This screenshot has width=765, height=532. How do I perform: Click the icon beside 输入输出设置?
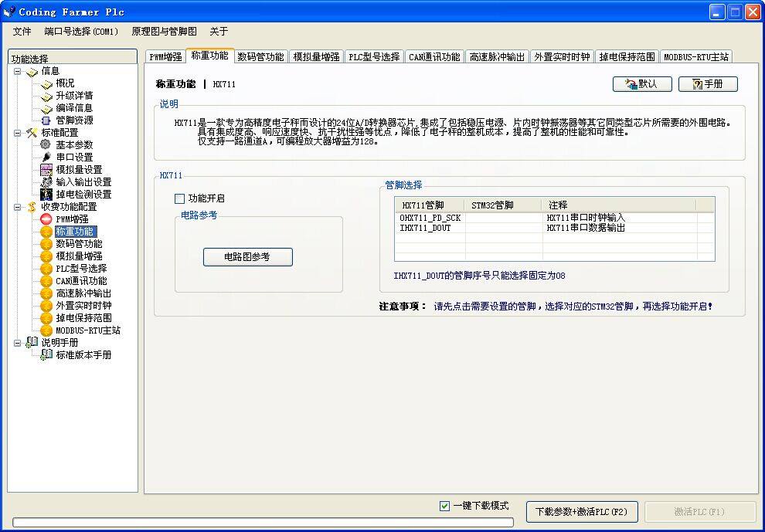(x=46, y=182)
